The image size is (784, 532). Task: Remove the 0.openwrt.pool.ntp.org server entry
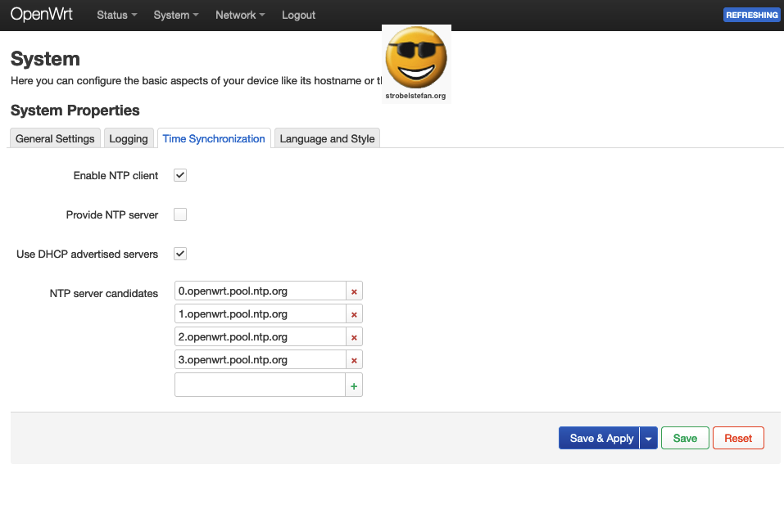[x=354, y=291]
